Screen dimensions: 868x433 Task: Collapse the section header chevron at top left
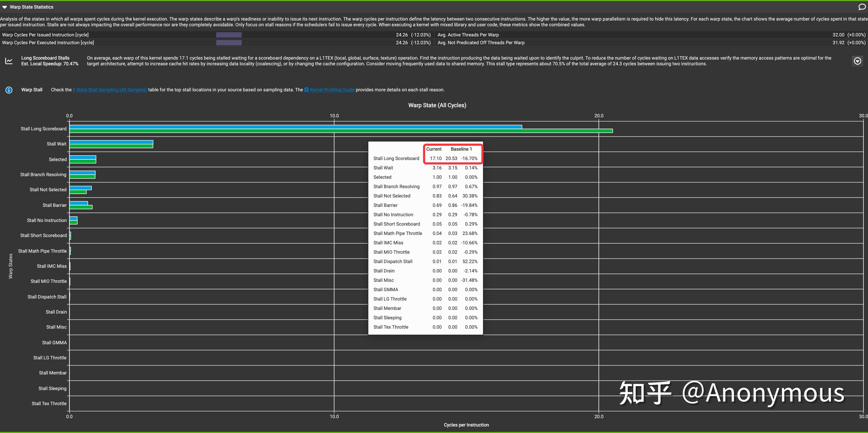[4, 7]
